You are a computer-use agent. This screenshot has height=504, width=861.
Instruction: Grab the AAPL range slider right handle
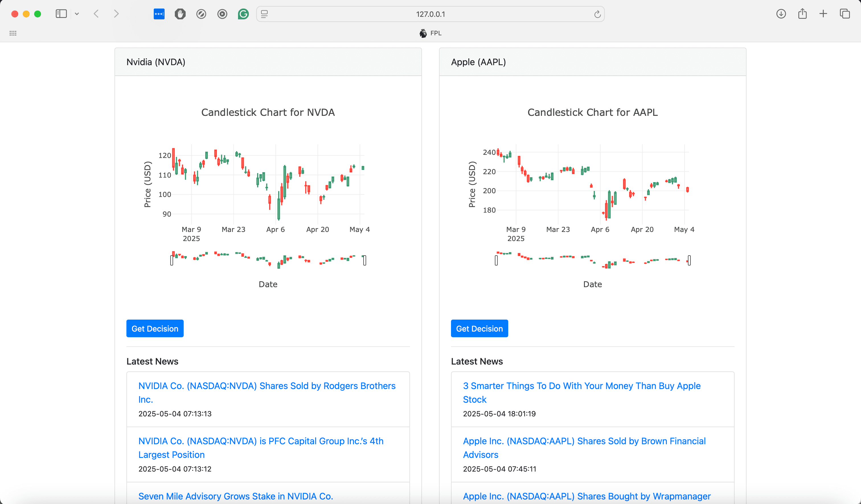(689, 260)
